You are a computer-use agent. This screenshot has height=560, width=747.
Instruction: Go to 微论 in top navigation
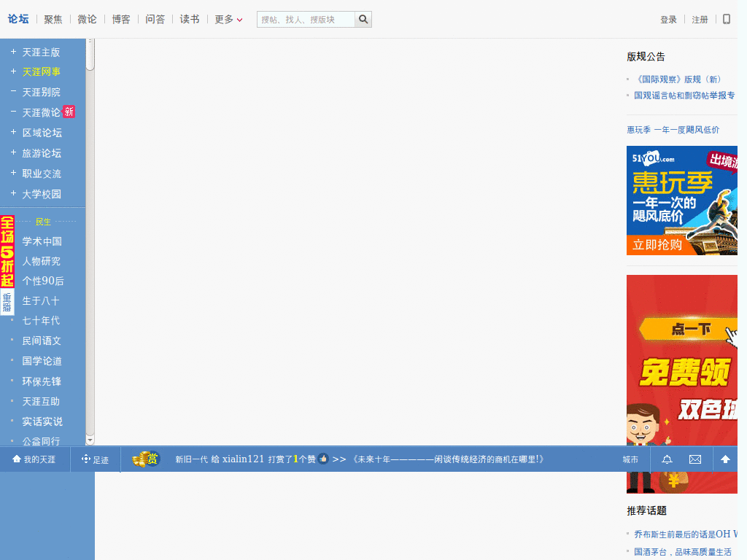[x=88, y=20]
